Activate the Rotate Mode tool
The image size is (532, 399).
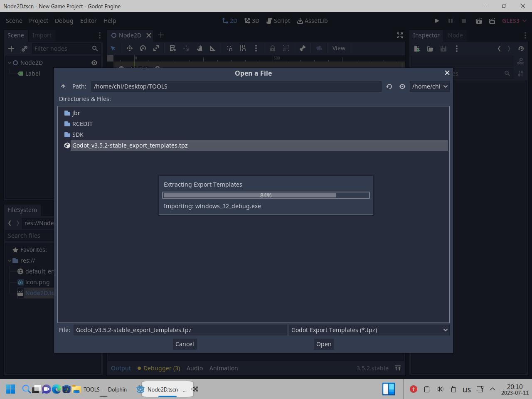point(143,48)
